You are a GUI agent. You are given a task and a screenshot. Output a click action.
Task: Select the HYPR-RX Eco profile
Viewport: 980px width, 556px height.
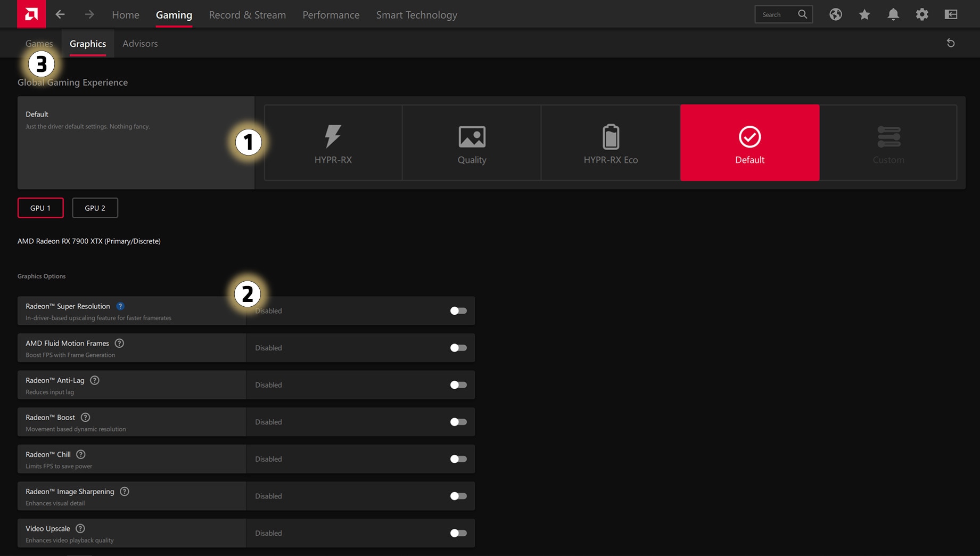[611, 143]
